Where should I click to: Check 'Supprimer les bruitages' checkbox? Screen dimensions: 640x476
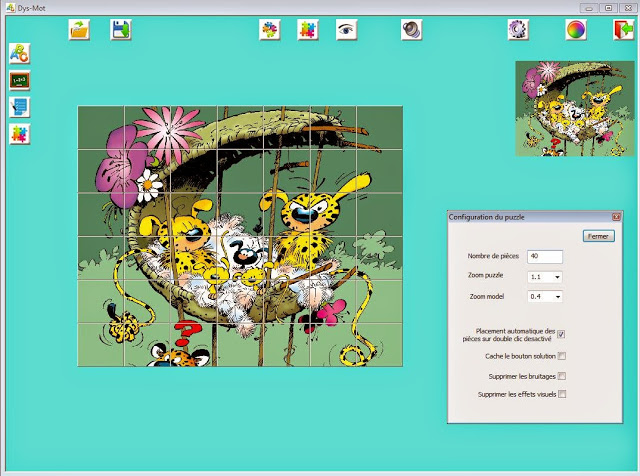point(561,376)
